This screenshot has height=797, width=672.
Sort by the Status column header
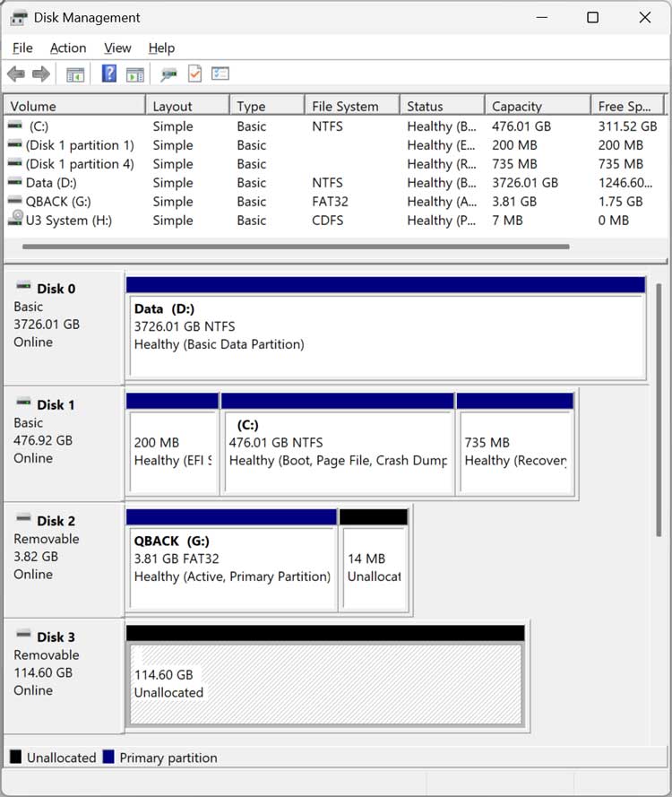pos(442,106)
